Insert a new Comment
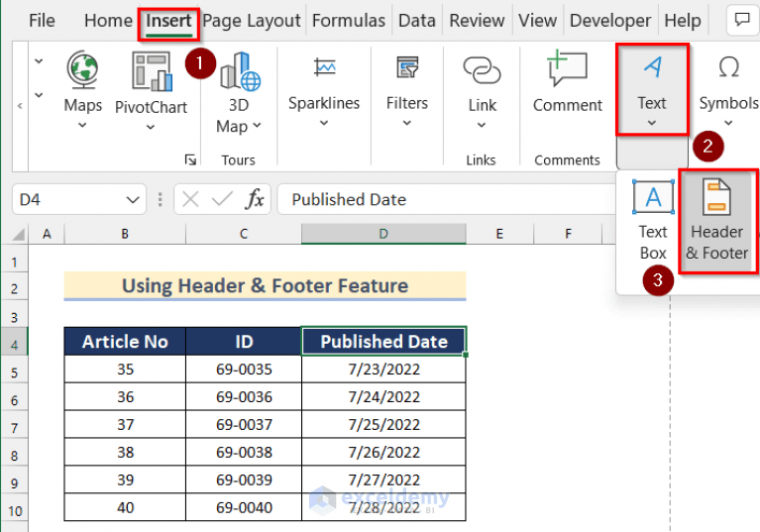The width and height of the screenshot is (760, 532). [567, 67]
